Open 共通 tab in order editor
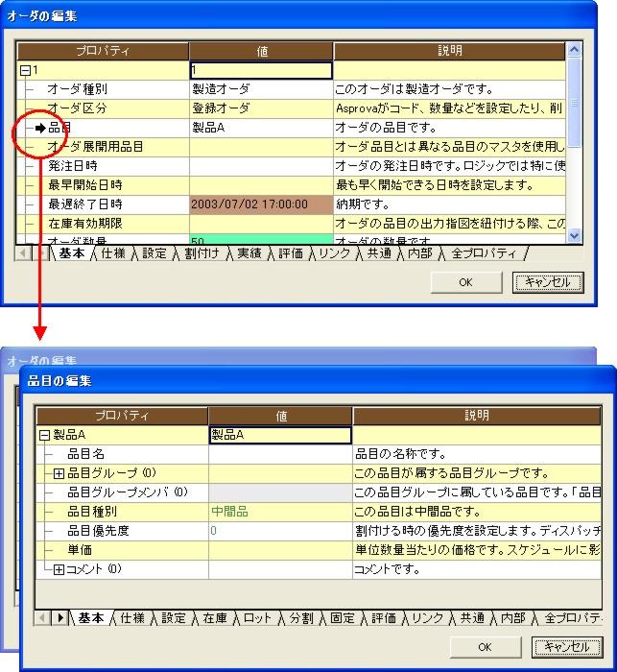This screenshot has height=672, width=617. 379,253
